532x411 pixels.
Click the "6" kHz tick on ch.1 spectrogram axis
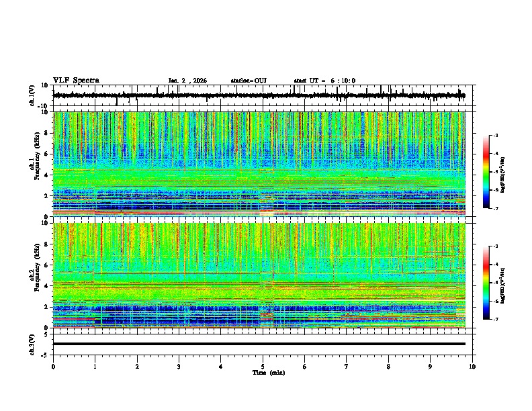[46, 154]
